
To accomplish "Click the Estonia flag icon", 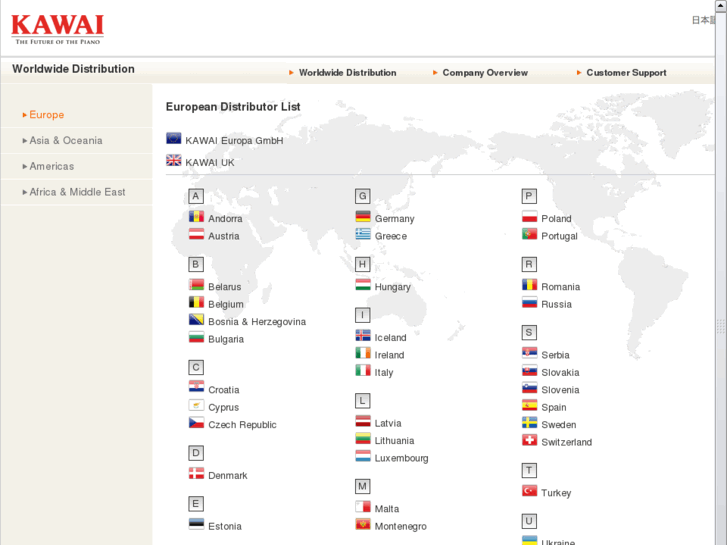I will tap(196, 524).
